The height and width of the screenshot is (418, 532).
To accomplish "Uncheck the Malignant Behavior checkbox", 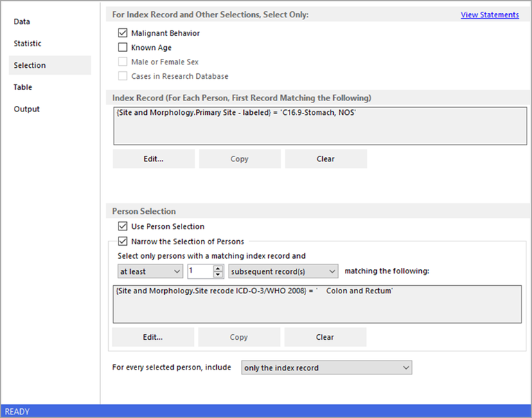I will coord(123,33).
